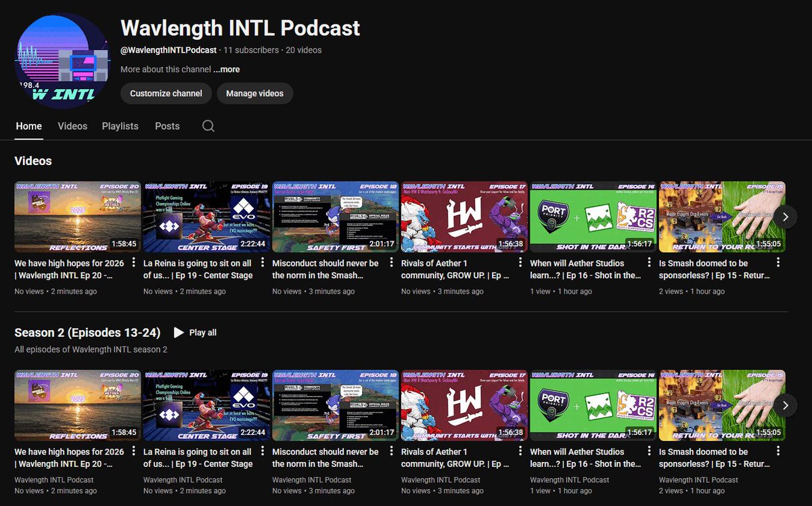Open the Season 2 (Episodes 13-24) playlist title
The image size is (812, 506).
coord(88,332)
